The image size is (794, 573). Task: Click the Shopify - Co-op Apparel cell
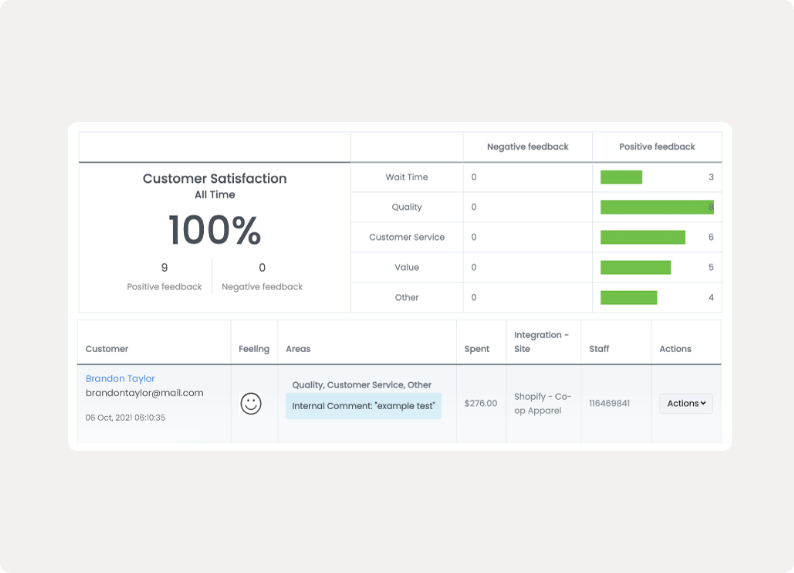pos(543,403)
